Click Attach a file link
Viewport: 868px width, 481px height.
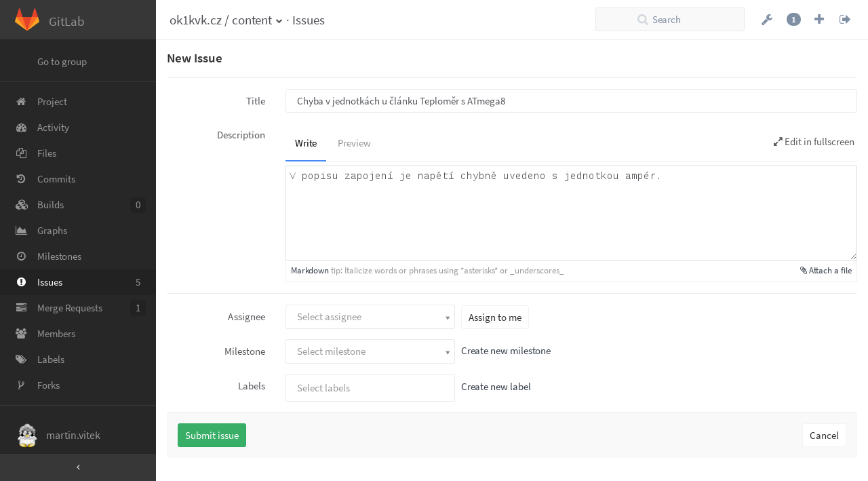(x=826, y=270)
